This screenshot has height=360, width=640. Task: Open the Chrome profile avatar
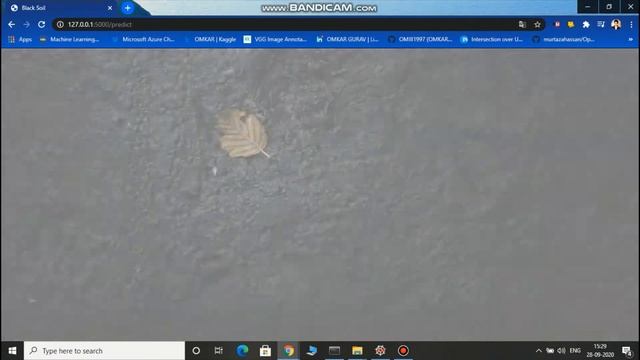pos(616,24)
